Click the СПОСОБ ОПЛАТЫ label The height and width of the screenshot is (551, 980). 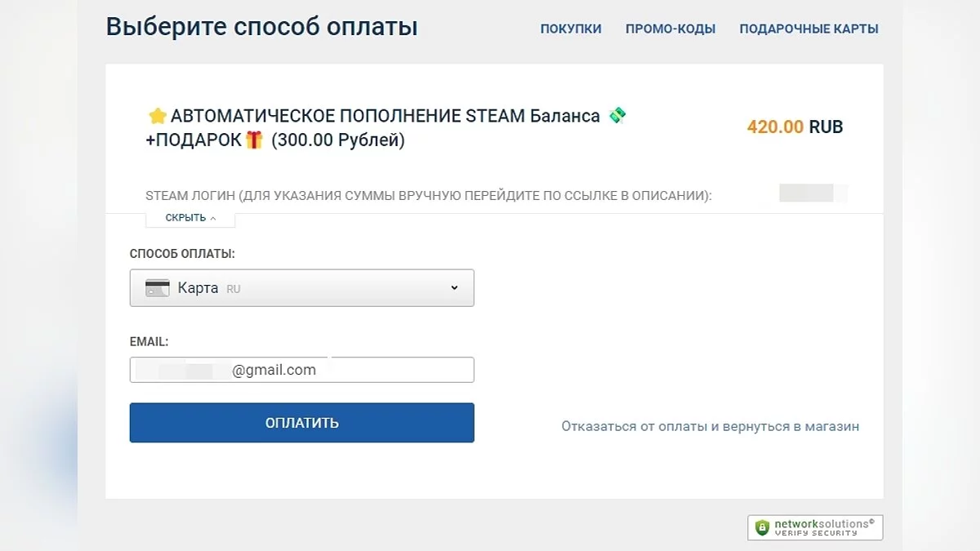pyautogui.click(x=182, y=254)
